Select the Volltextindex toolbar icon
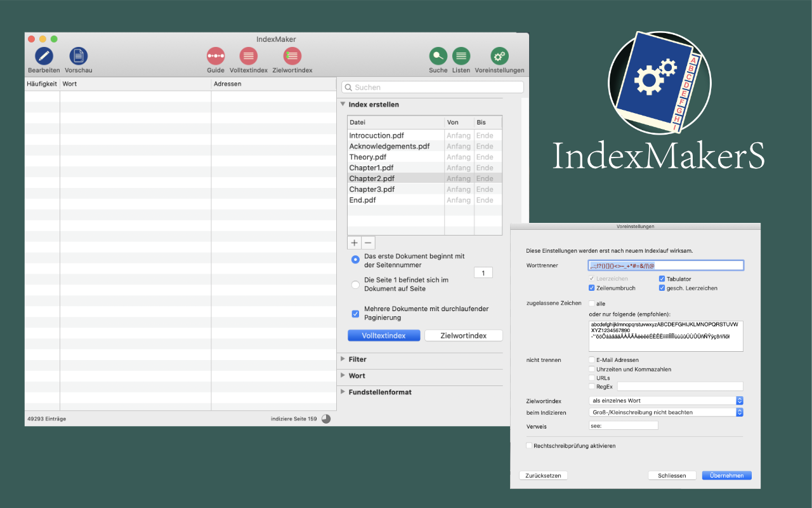The image size is (812, 508). pyautogui.click(x=248, y=56)
